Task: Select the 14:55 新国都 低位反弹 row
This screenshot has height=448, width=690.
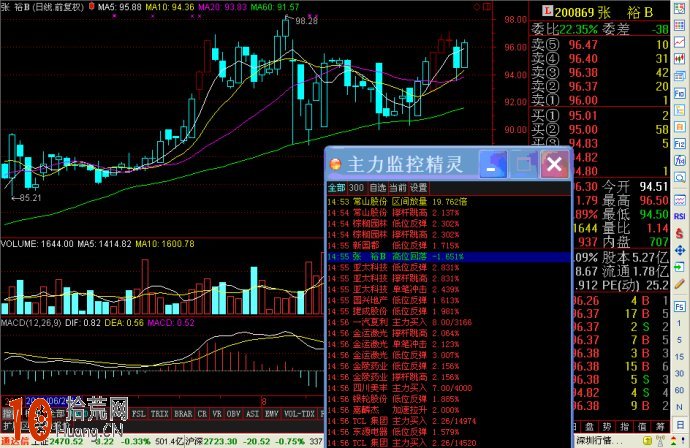Action: click(x=448, y=246)
